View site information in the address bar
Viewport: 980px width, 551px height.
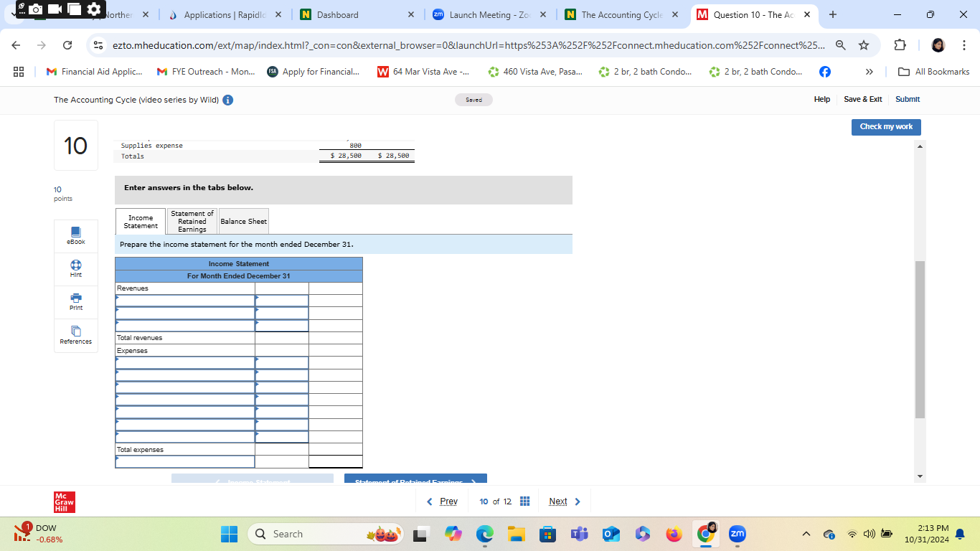tap(98, 45)
